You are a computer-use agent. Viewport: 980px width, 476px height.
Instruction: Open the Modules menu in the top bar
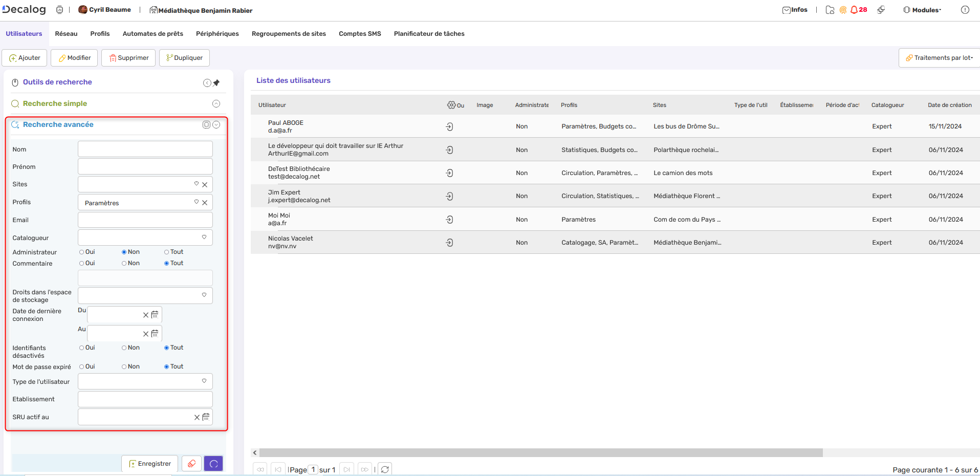pos(922,9)
